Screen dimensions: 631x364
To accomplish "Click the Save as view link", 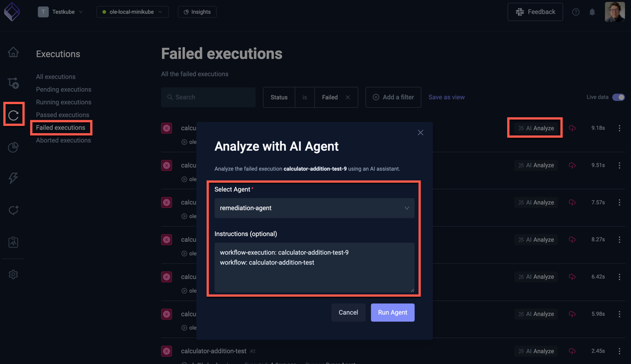I will [x=446, y=97].
